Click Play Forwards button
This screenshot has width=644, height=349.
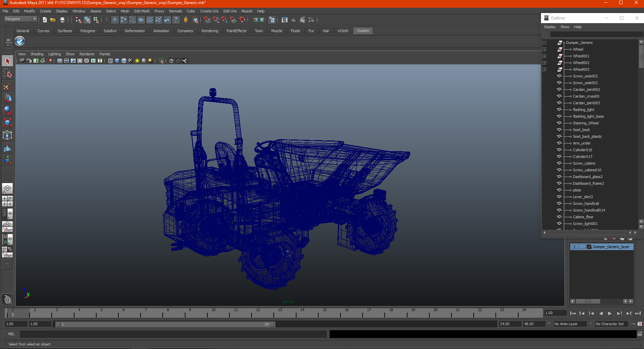[610, 313]
